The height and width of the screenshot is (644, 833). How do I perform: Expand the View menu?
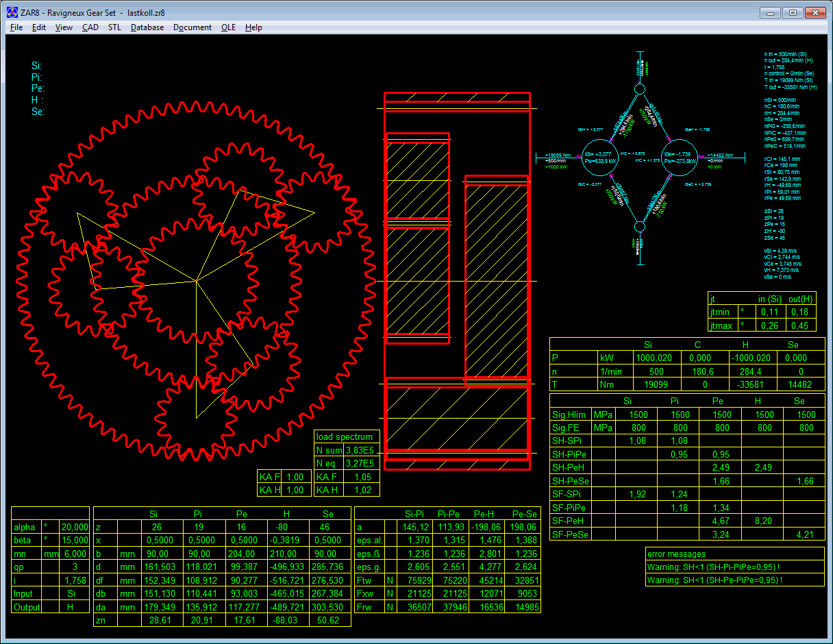pos(64,27)
